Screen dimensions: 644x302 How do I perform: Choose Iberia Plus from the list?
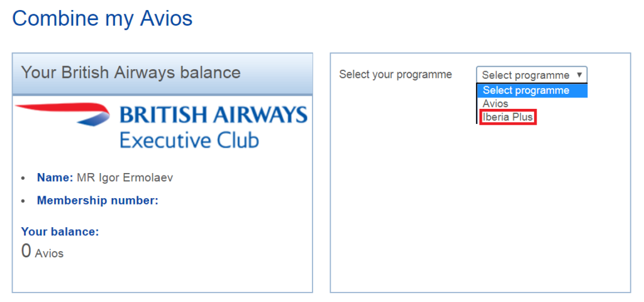coord(508,117)
